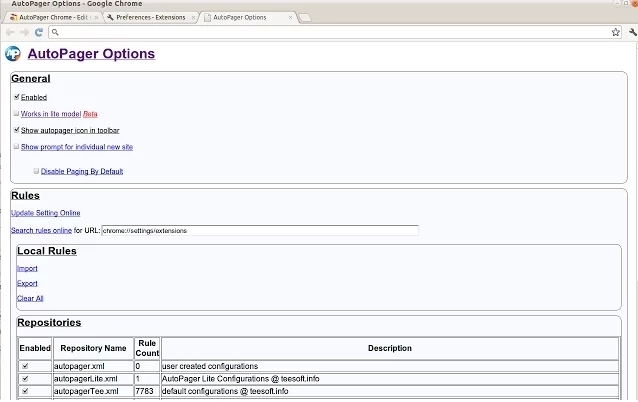This screenshot has height=402, width=638.
Task: Click Show prompt for individual new site link
Action: tap(77, 147)
